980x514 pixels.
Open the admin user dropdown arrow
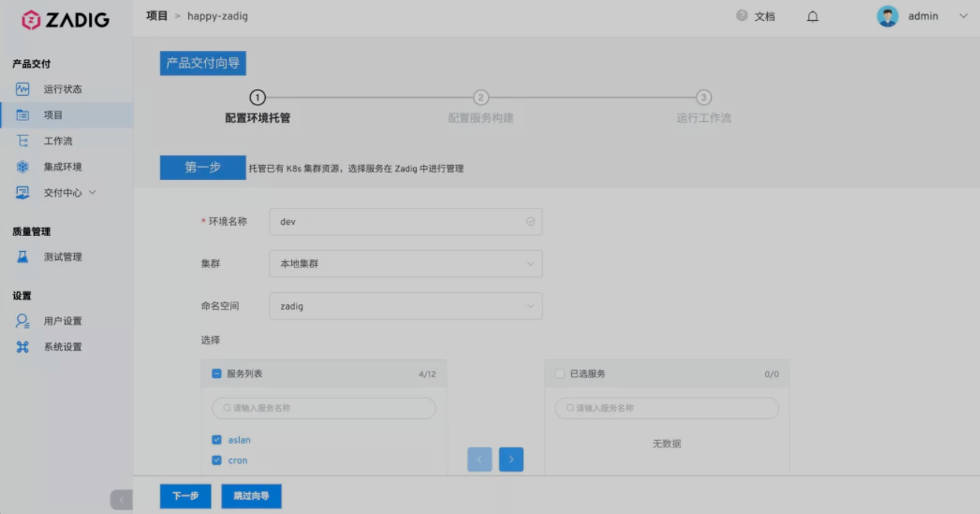pos(963,16)
